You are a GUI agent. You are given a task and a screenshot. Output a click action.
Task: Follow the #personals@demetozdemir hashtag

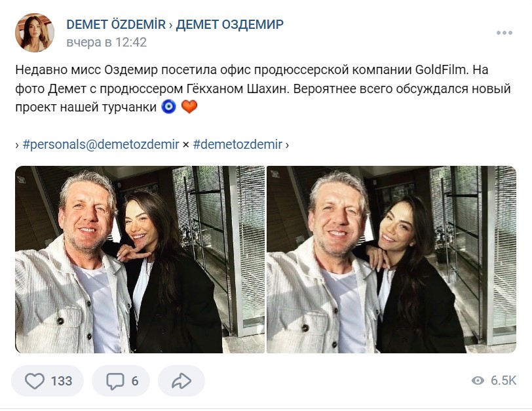click(101, 145)
